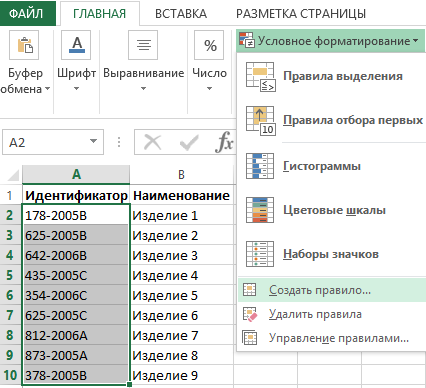The image size is (426, 388).
Task: Click the Правила отбора первых icon
Action: [260, 121]
